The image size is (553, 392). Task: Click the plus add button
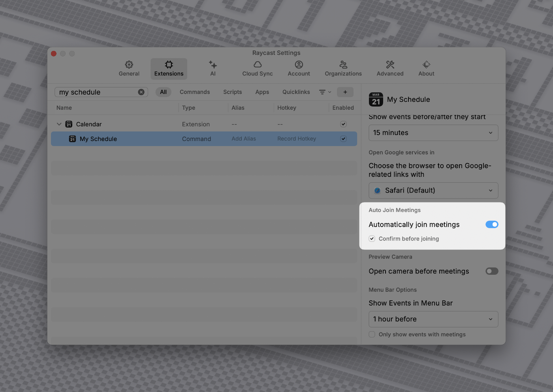coord(345,92)
